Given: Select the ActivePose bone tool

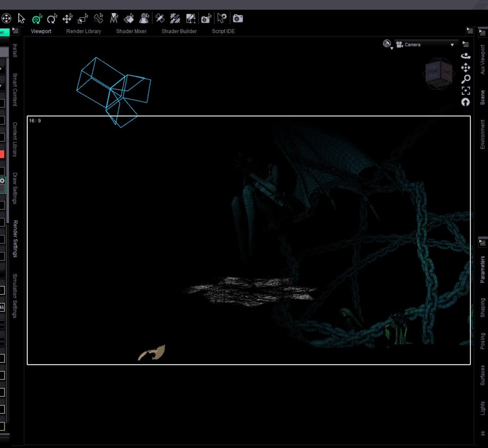Looking at the screenshot, I should (98, 18).
